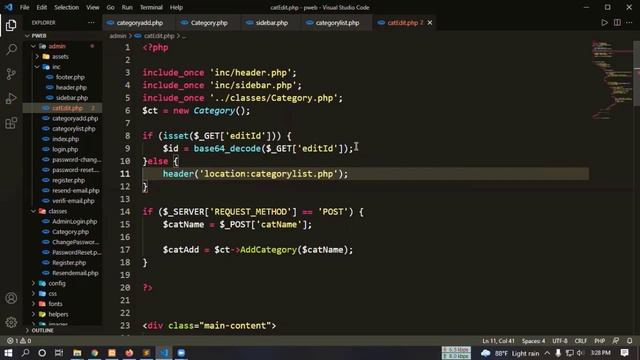Click the feedback icon in status bar
640x360 pixels.
616,341
